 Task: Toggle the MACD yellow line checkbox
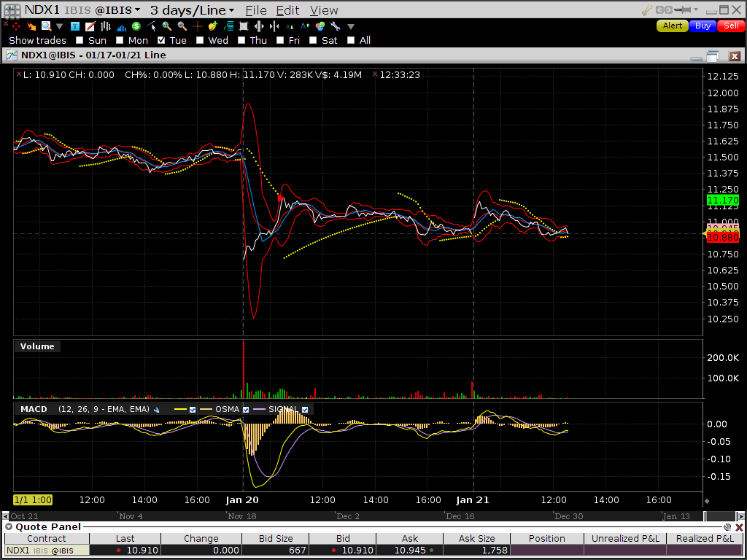click(193, 410)
